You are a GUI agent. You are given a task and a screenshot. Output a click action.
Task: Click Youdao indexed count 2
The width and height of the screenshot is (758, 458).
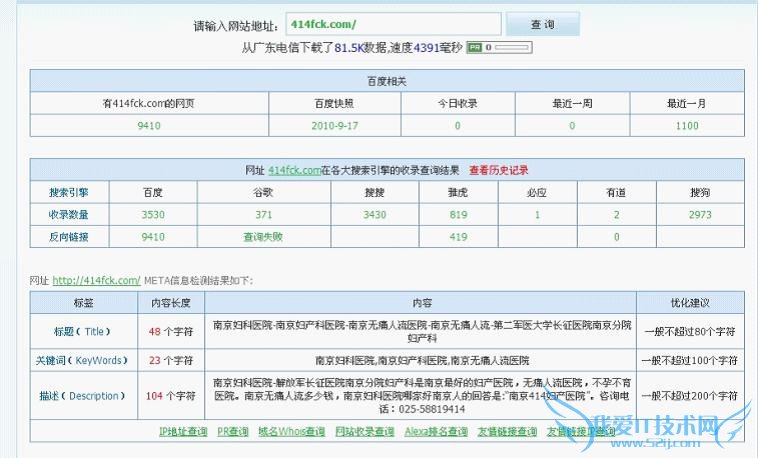pyautogui.click(x=616, y=215)
